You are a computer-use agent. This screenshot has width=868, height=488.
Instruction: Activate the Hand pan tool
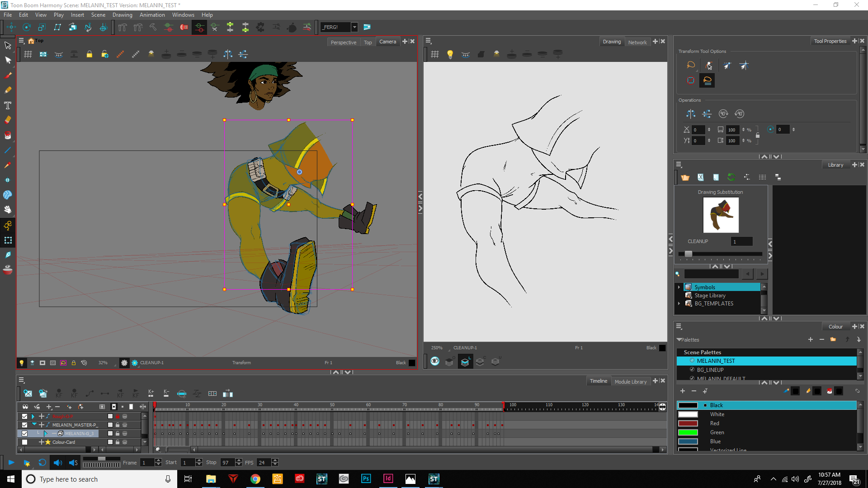(8, 210)
